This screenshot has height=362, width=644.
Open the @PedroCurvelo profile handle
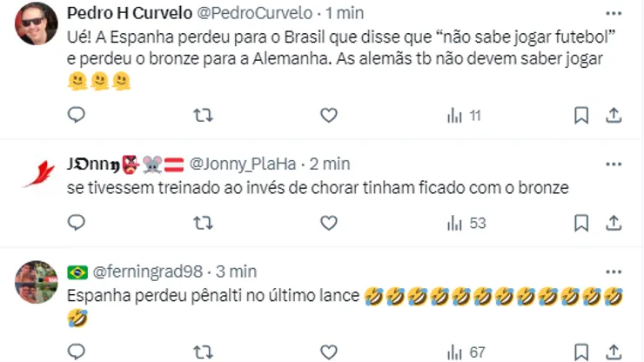pyautogui.click(x=271, y=14)
